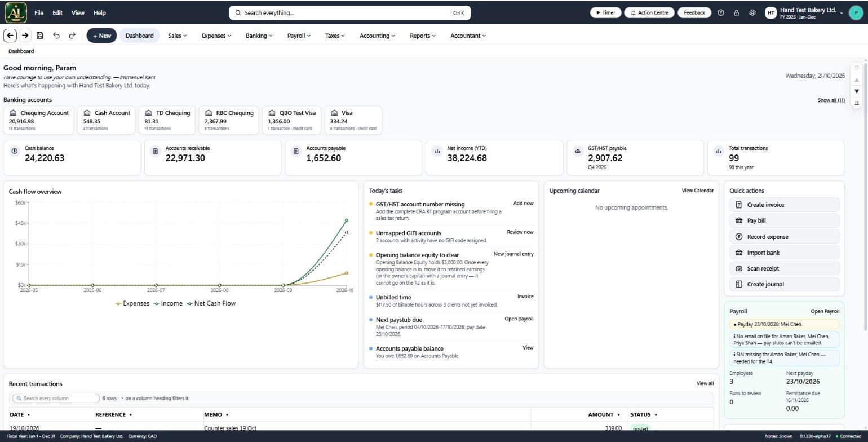
Task: Open the File menu
Action: (x=39, y=12)
